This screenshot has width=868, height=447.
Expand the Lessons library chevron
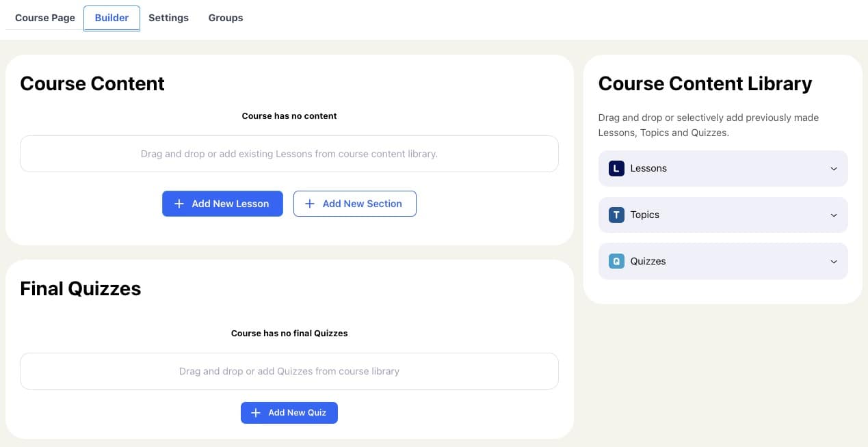[x=834, y=169]
